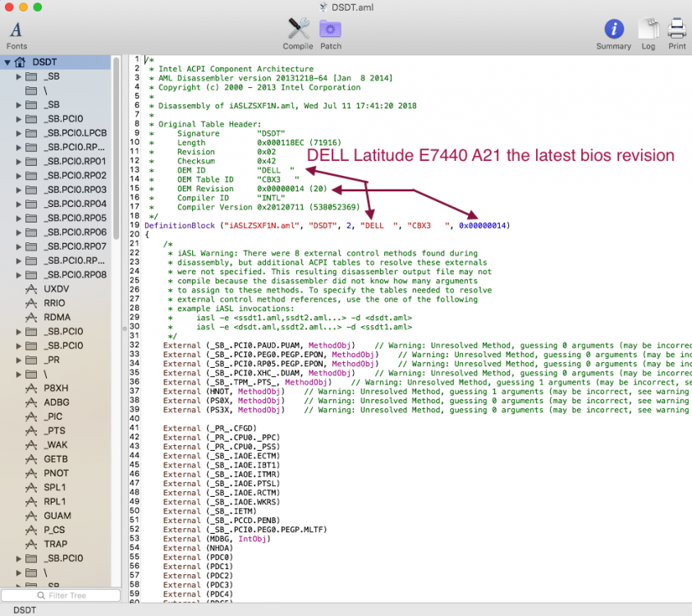Expand the _SB.PCI0.RP03 node
This screenshot has width=692, height=616.
click(19, 190)
